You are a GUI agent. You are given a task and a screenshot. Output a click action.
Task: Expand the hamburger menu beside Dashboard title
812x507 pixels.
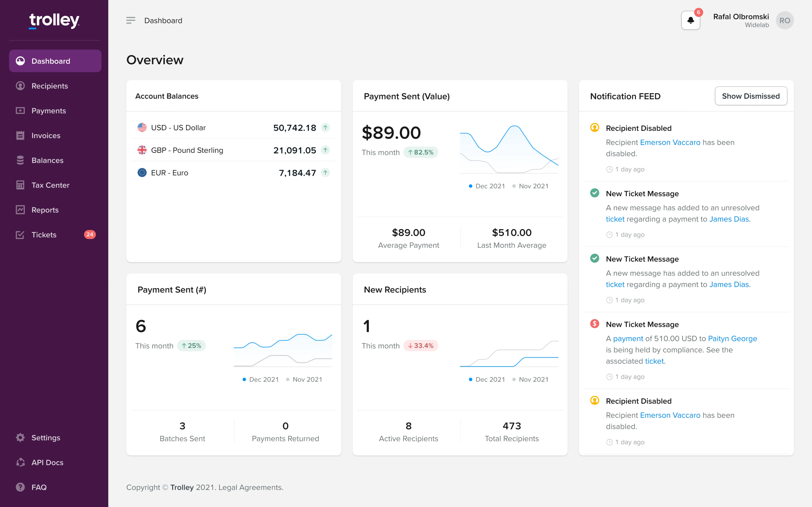point(130,20)
